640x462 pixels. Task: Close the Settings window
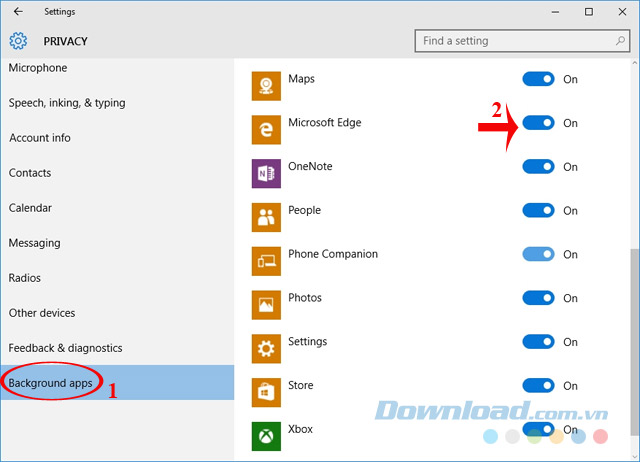pos(622,12)
